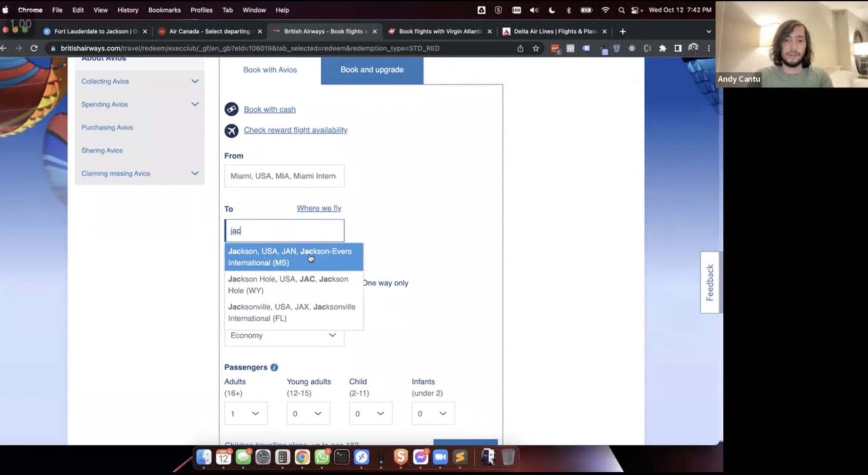This screenshot has height=475, width=868.
Task: Open the Child (2-11) passenger dropdown
Action: pyautogui.click(x=370, y=413)
